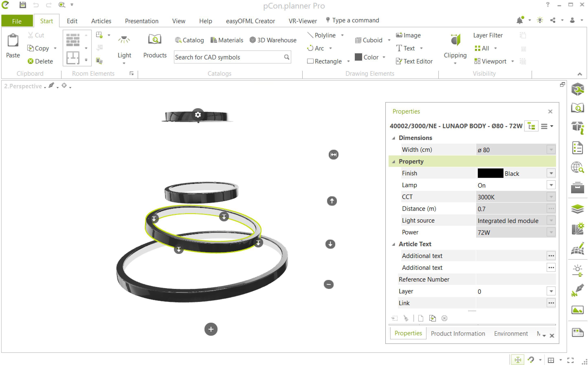Image resolution: width=588 pixels, height=365 pixels.
Task: Open the Layer dropdown in Properties
Action: click(x=551, y=291)
